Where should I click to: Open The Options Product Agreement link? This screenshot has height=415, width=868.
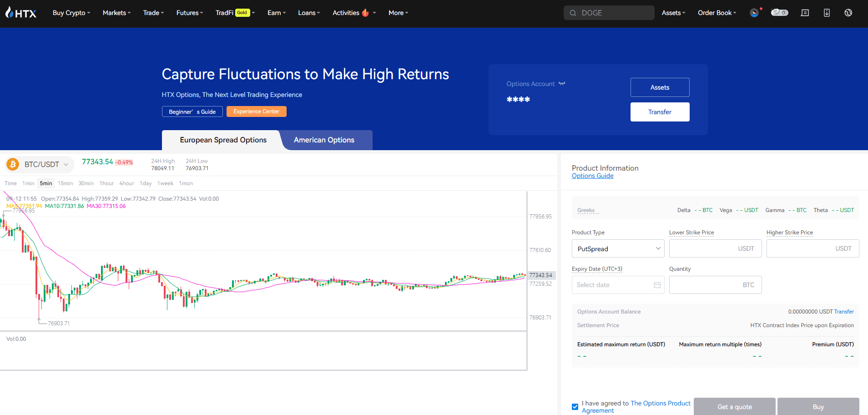[636, 407]
